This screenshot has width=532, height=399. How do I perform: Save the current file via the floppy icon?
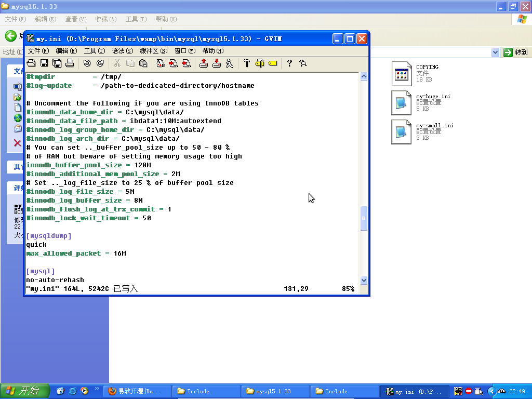[x=44, y=63]
